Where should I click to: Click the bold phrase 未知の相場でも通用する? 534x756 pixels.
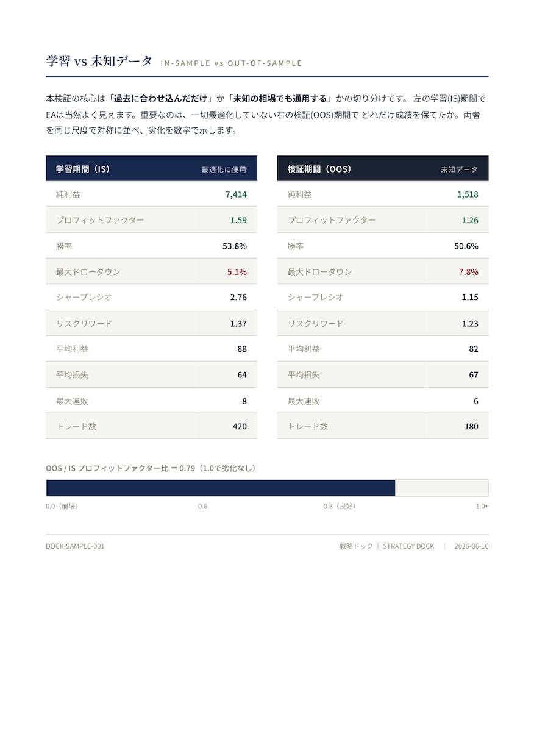point(280,98)
